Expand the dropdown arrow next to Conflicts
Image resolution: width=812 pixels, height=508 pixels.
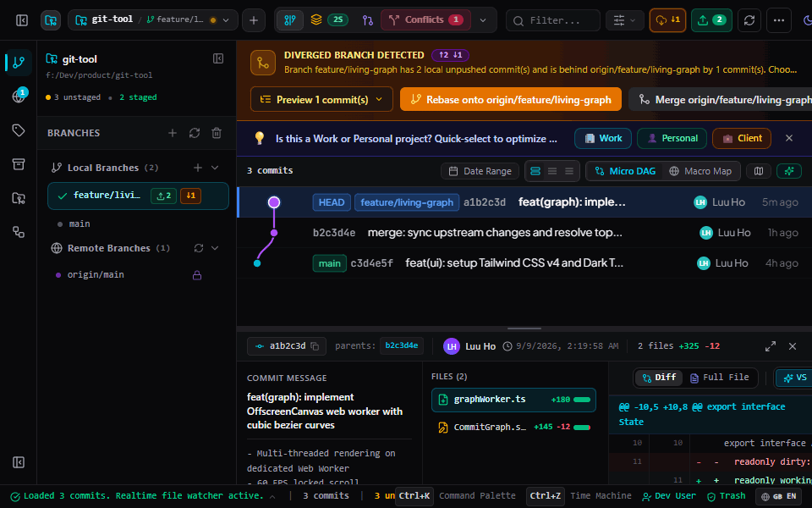[483, 20]
